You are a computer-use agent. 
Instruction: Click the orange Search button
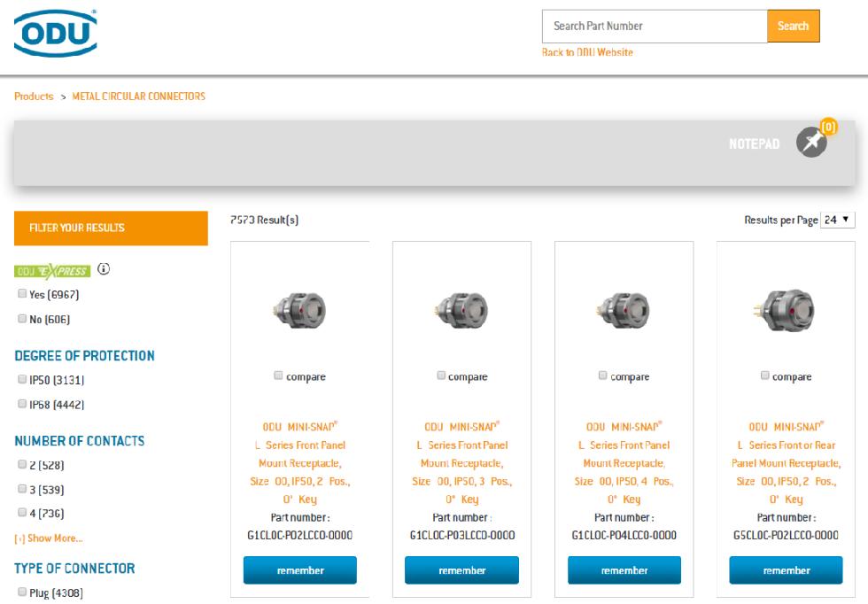[793, 26]
